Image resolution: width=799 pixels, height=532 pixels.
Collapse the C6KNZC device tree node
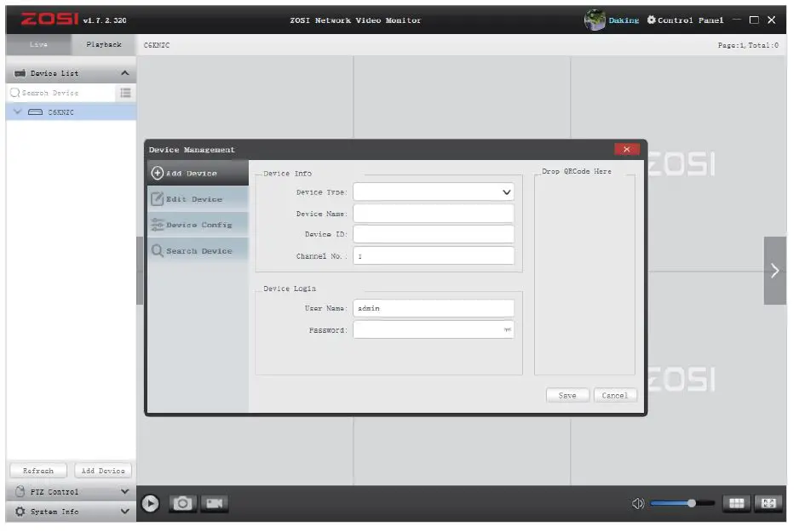(18, 112)
